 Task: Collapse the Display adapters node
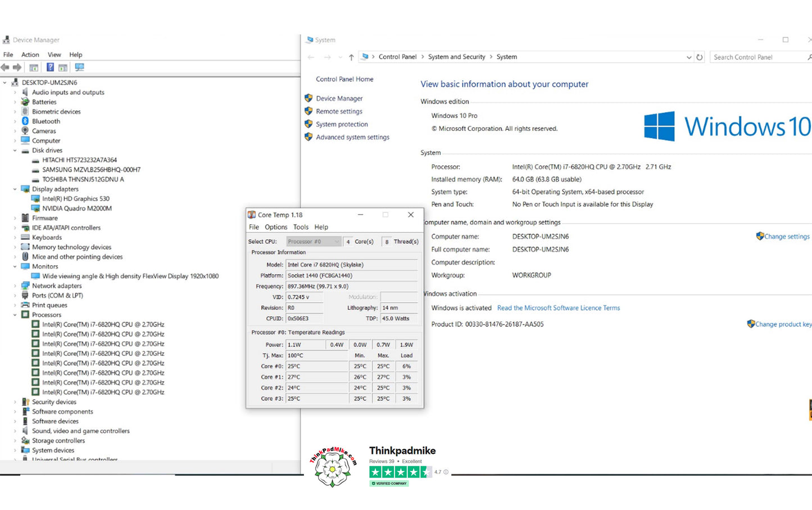tap(15, 189)
